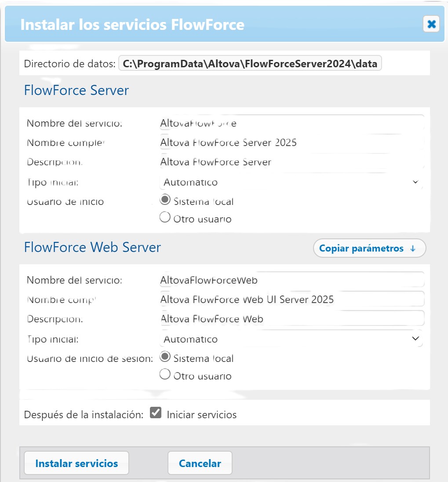The image size is (448, 482).
Task: Click the down arrow in Copiar parámetros
Action: (413, 248)
